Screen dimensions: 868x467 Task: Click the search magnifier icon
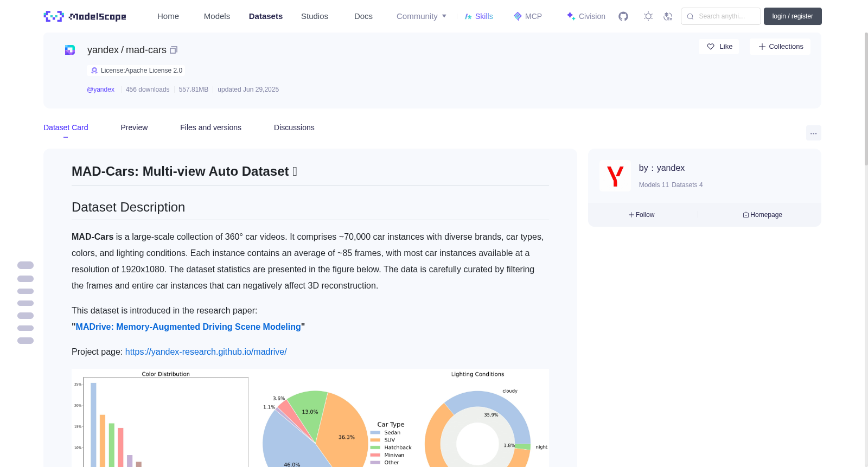pos(691,16)
